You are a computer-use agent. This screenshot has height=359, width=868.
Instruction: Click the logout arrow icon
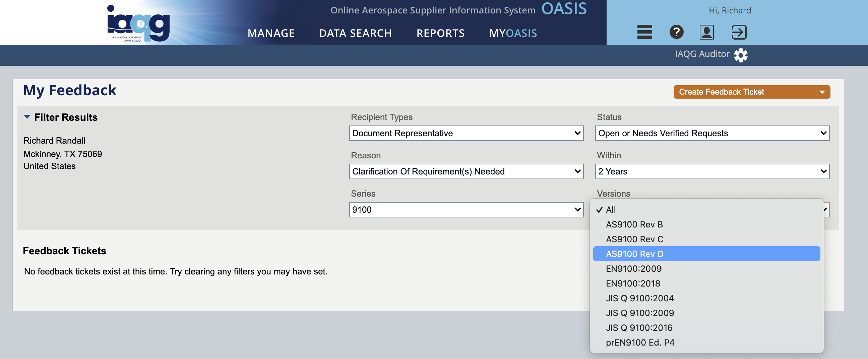(739, 32)
